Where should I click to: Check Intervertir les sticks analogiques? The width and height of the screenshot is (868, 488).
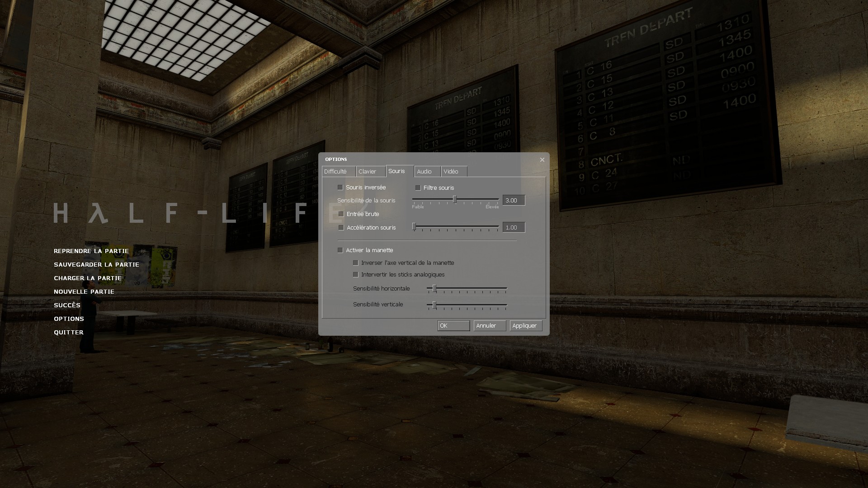click(x=356, y=274)
